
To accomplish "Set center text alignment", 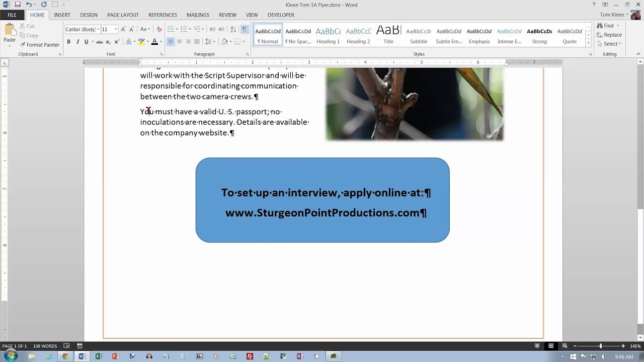I will pos(179,42).
